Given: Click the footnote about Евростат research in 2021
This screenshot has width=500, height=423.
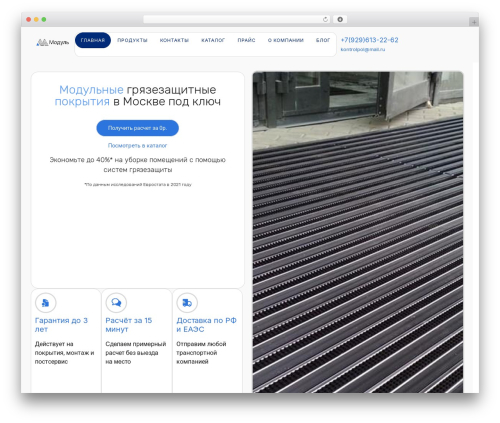Looking at the screenshot, I should coord(138,184).
